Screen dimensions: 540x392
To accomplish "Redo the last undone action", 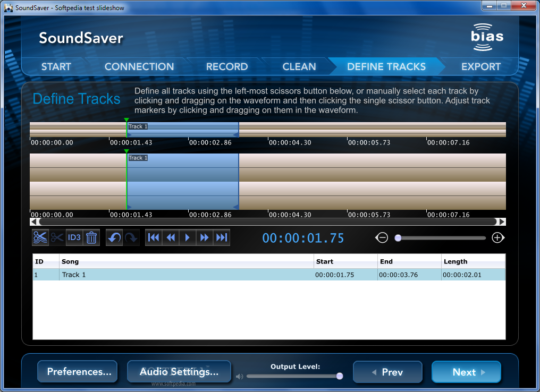I will tap(131, 237).
